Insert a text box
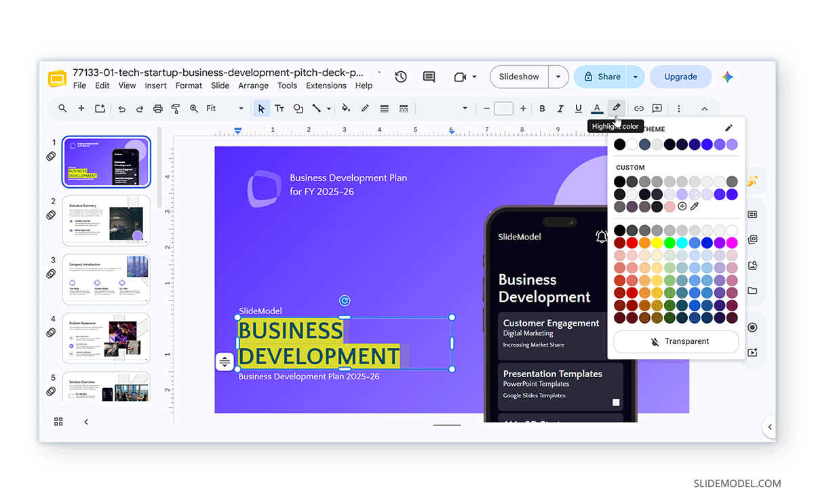Screen dimensions: 814x504 click(279, 109)
